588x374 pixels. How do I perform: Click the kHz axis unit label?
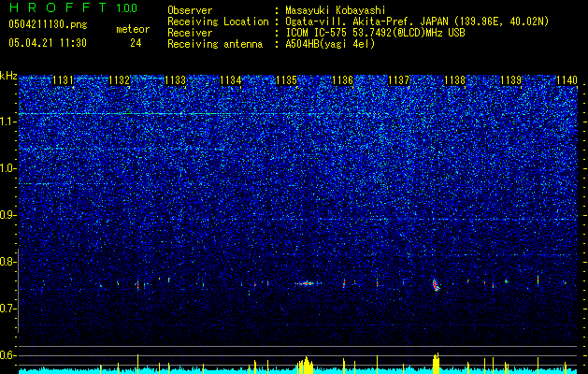[8, 77]
